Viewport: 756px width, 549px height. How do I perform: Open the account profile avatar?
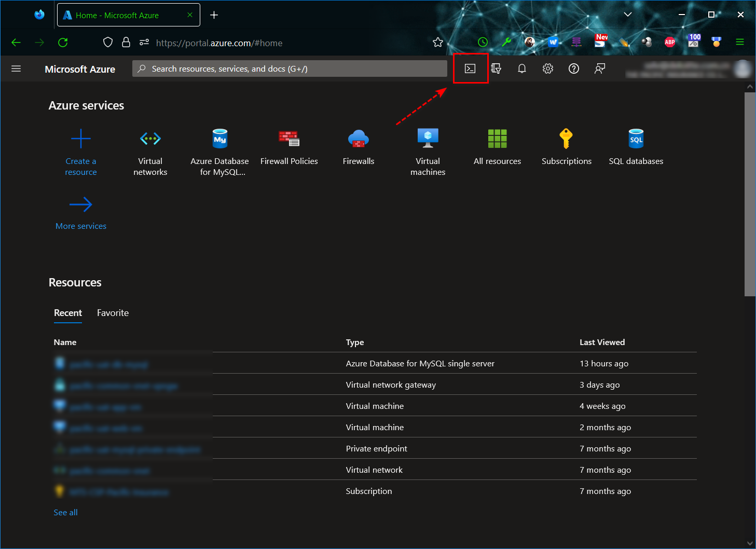[x=743, y=68]
